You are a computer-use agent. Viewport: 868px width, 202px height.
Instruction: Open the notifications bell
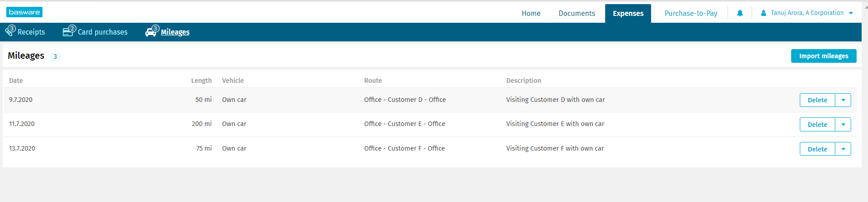pos(740,13)
